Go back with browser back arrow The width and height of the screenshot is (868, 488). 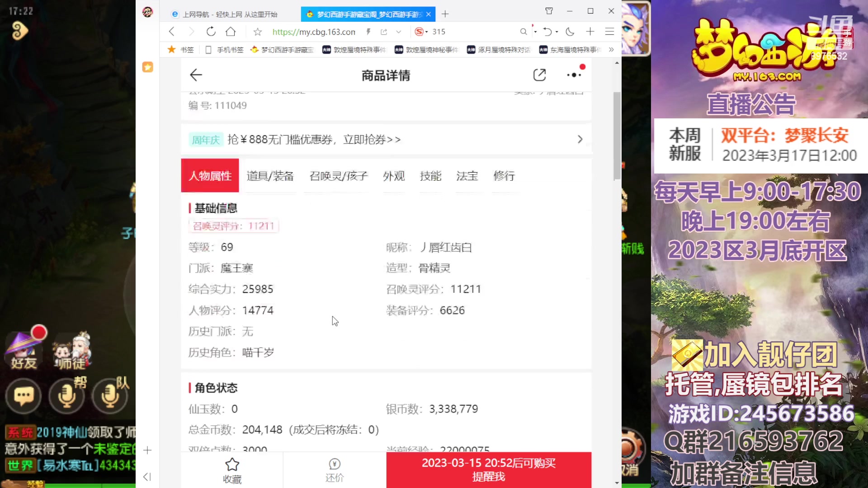(x=171, y=32)
